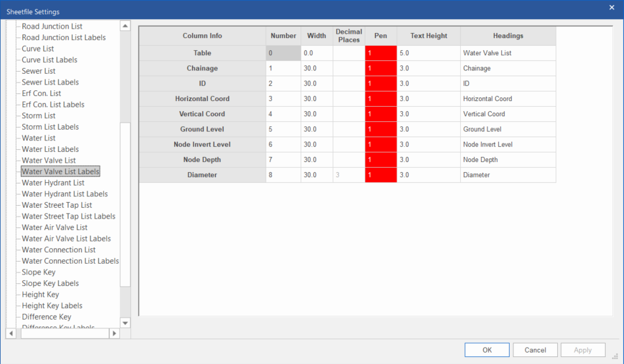Close the Sheetfile Settings dialog

coord(611,8)
